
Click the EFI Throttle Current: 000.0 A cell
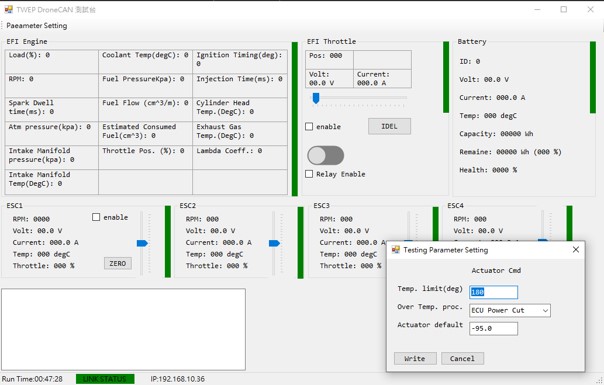[x=383, y=79]
